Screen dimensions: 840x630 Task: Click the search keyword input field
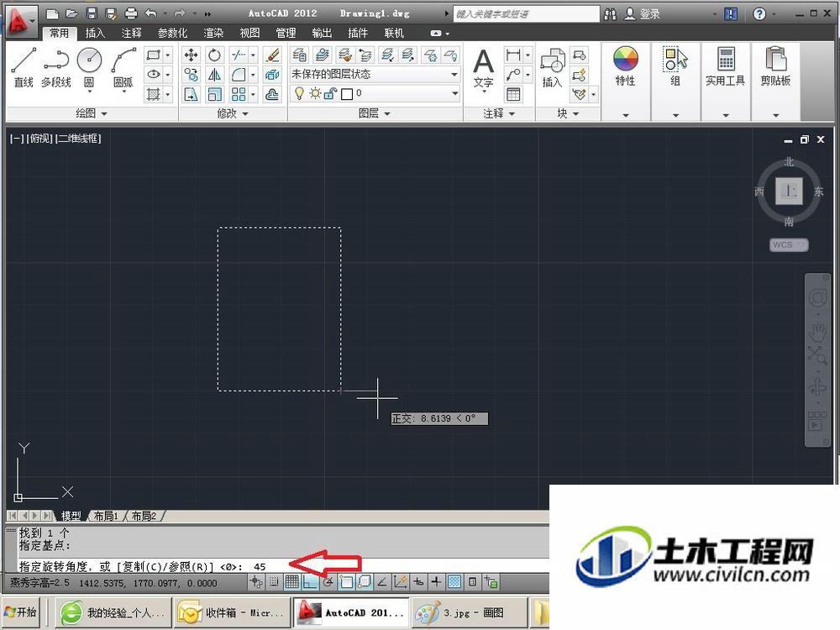point(526,14)
